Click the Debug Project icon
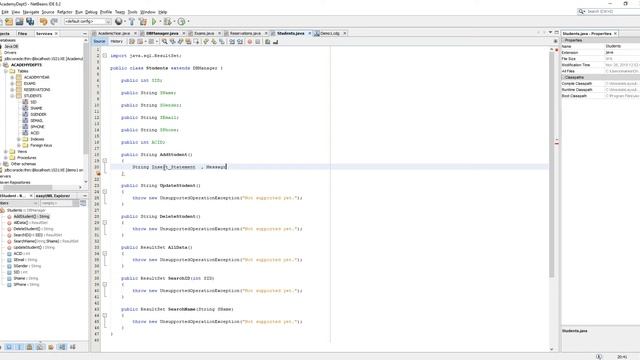The height and width of the screenshot is (360, 640). click(x=167, y=21)
